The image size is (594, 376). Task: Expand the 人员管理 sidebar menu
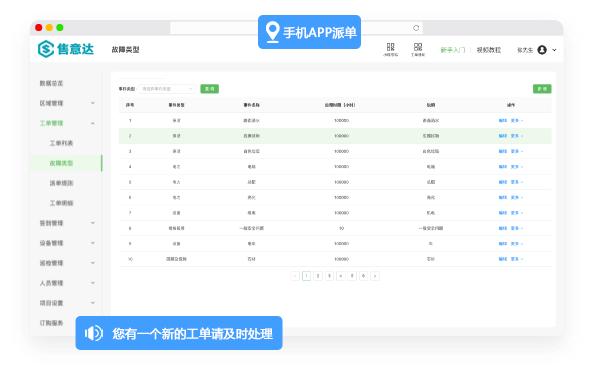[67, 283]
